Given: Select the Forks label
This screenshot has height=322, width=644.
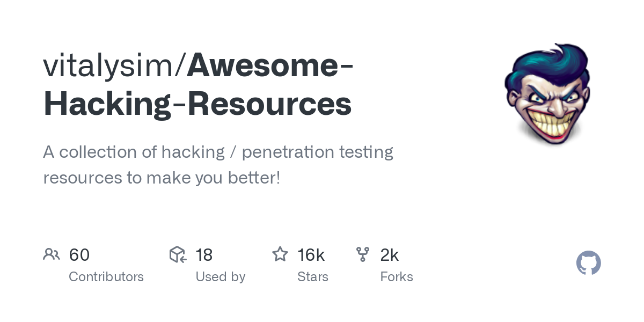Looking at the screenshot, I should pyautogui.click(x=396, y=277).
